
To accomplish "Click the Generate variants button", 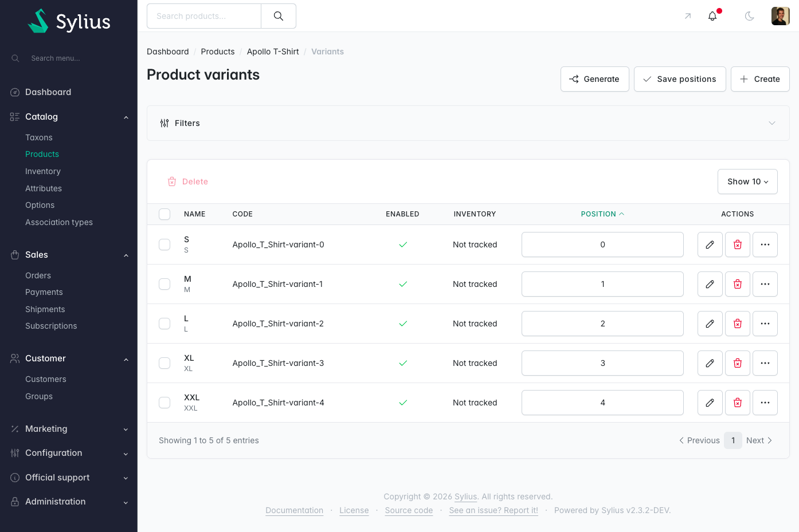I will pyautogui.click(x=595, y=79).
